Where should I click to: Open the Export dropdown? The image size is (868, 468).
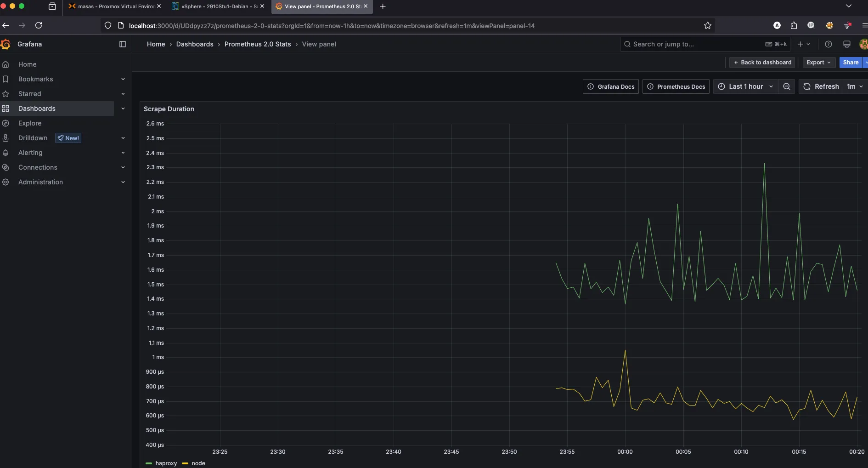pos(818,63)
